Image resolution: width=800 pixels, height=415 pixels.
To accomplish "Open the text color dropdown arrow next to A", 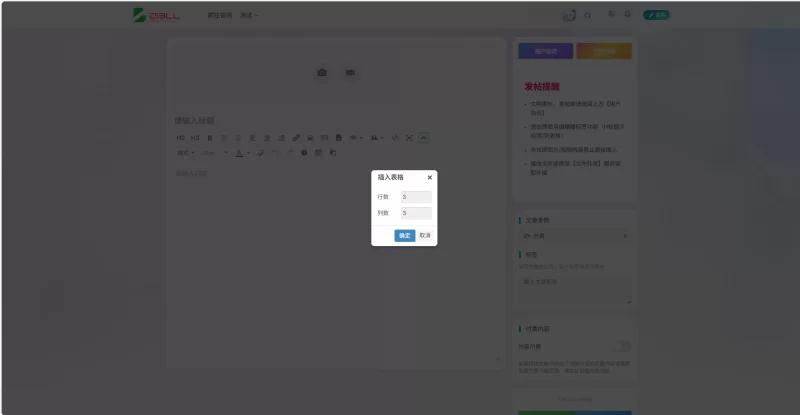I will point(248,153).
